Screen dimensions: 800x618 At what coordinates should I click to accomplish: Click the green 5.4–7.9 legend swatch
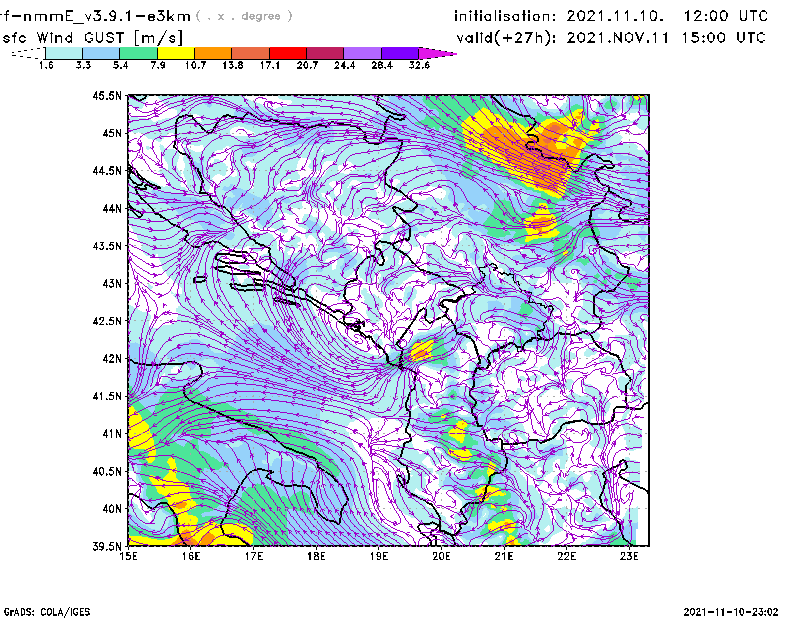pos(138,53)
